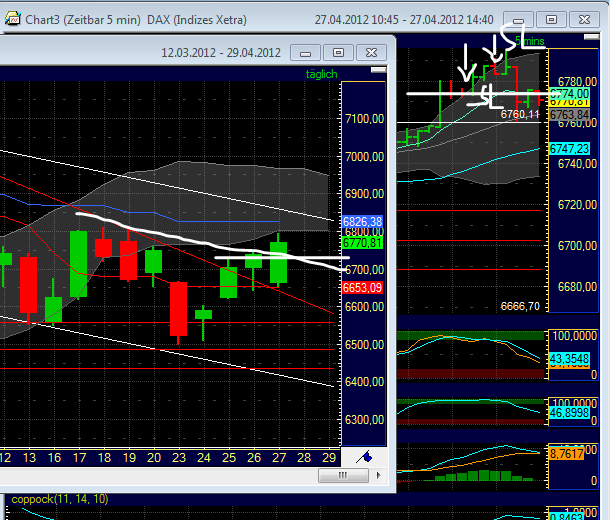This screenshot has height=520, width=610.
Task: Click the 43,3548 indicator value
Action: coord(570,359)
